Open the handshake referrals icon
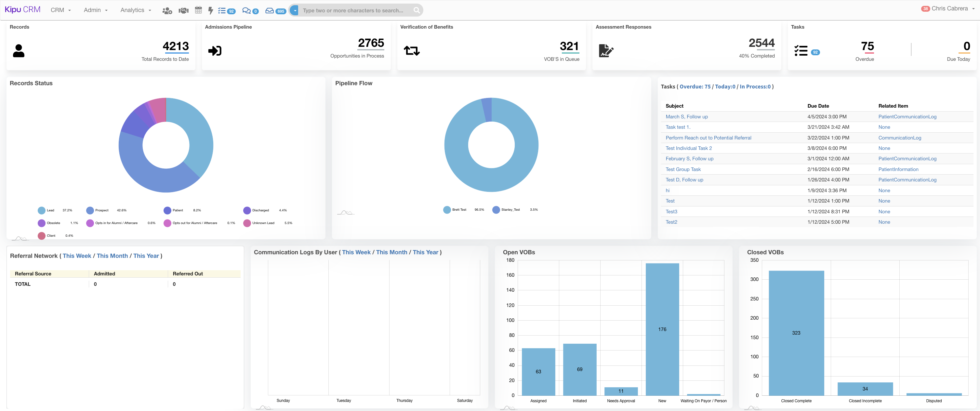Viewport: 980px width, 411px height. click(183, 11)
